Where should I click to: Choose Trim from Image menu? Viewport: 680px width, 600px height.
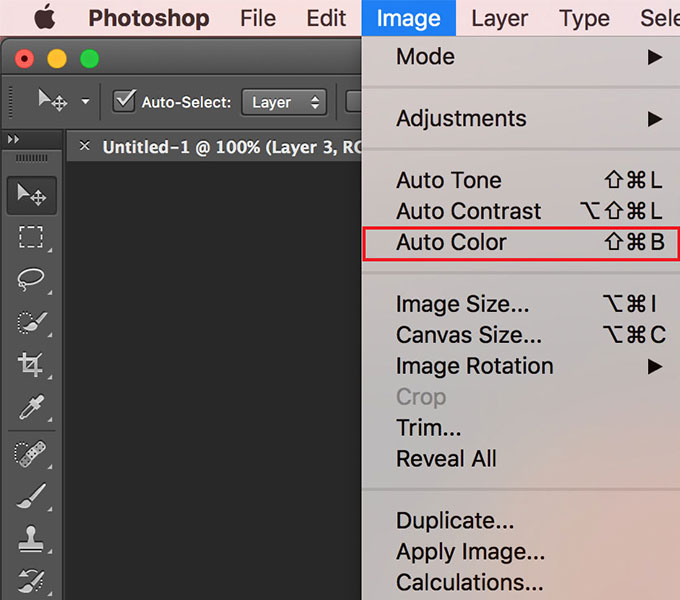point(521,428)
